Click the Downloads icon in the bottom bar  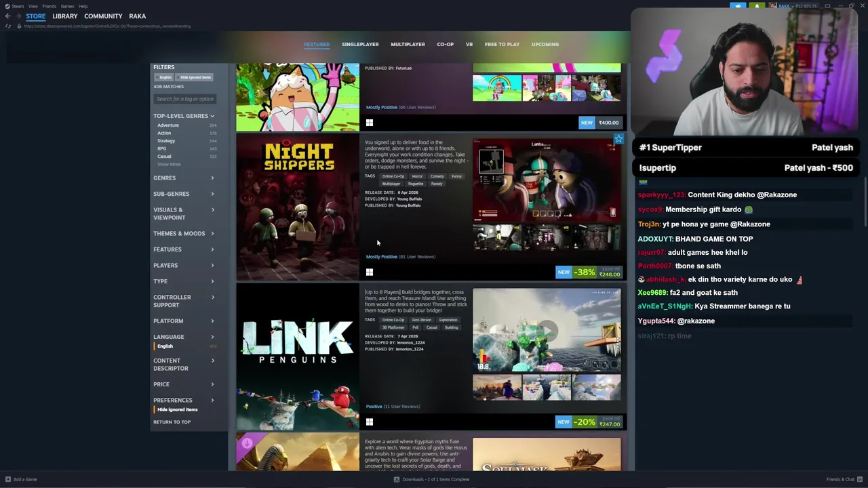point(397,479)
